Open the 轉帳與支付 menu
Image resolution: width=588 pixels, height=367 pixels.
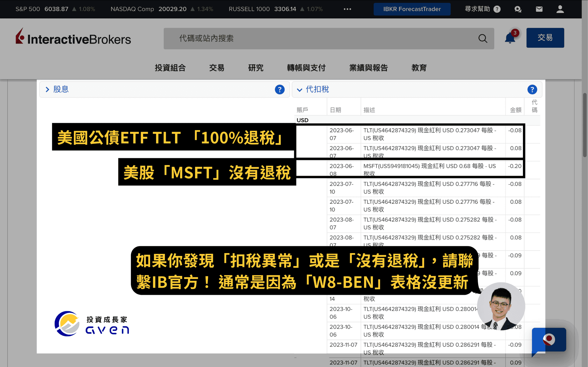[x=306, y=68]
